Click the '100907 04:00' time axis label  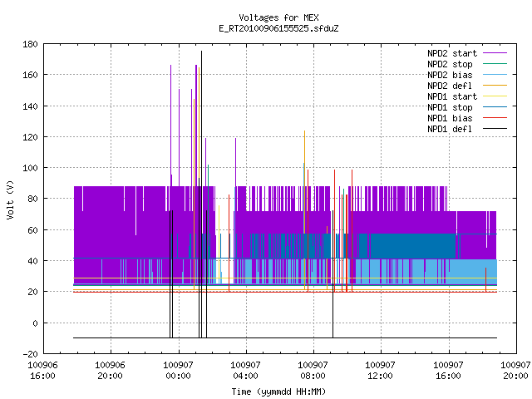click(x=245, y=371)
